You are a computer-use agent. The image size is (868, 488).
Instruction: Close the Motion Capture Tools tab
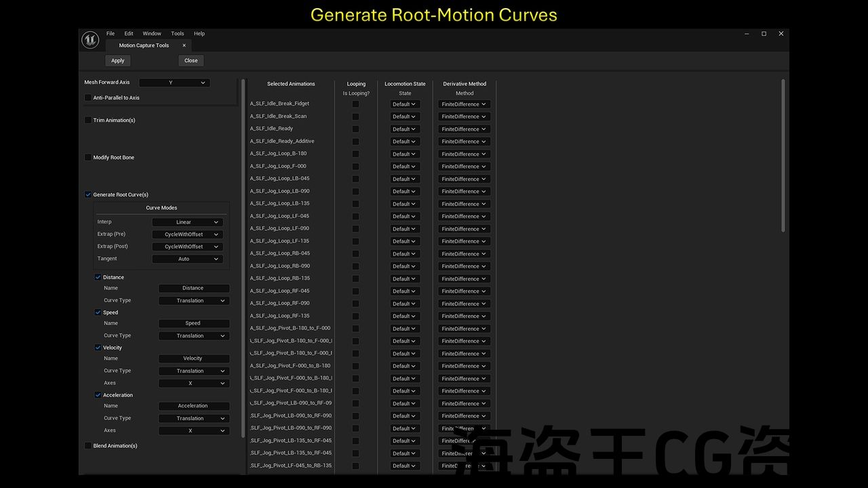[184, 45]
